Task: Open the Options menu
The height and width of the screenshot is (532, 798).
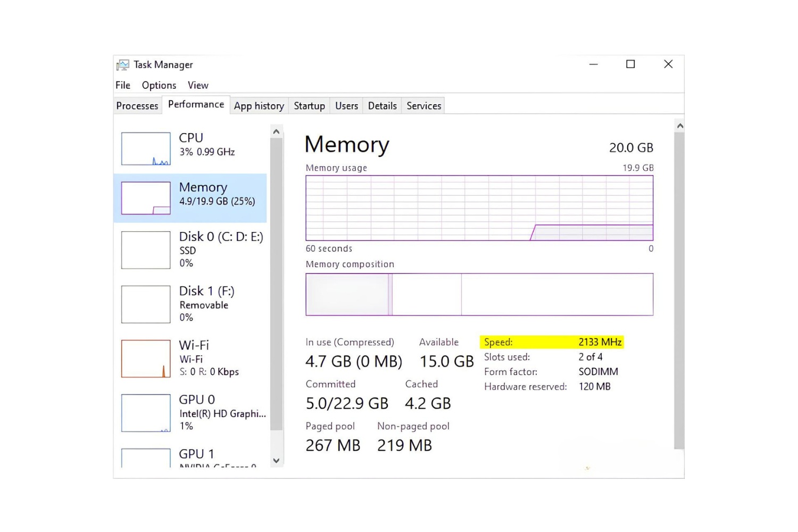Action: [159, 85]
